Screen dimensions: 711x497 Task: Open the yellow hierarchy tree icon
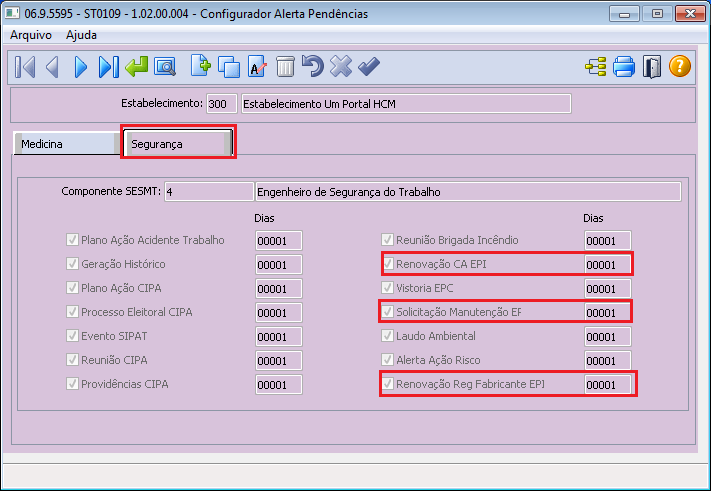point(595,67)
